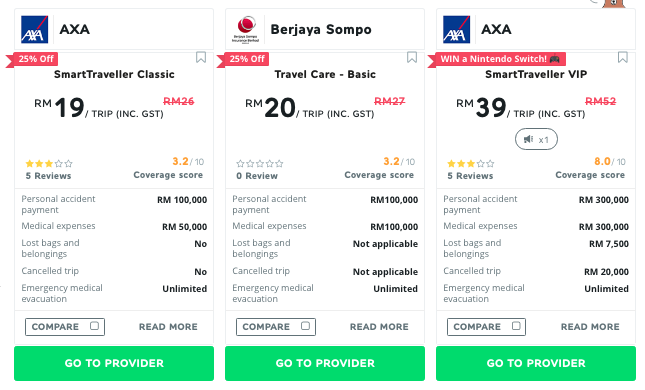Click star rating on SmartTraveller Classic
This screenshot has height=390, width=645.
click(x=49, y=164)
